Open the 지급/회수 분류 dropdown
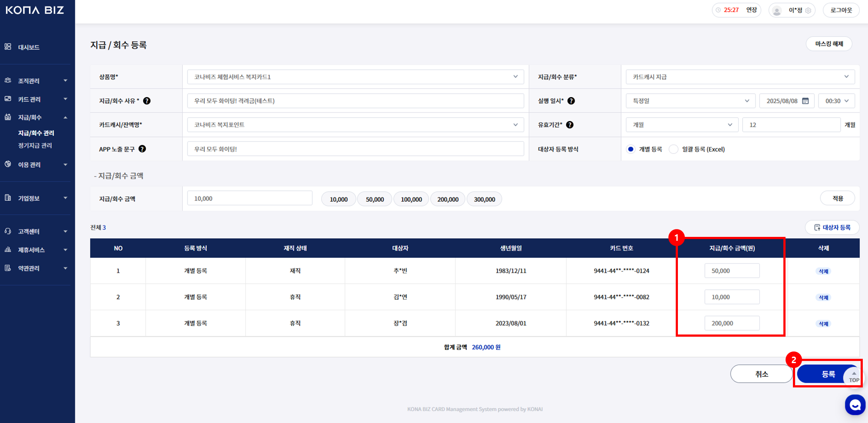 tap(740, 77)
